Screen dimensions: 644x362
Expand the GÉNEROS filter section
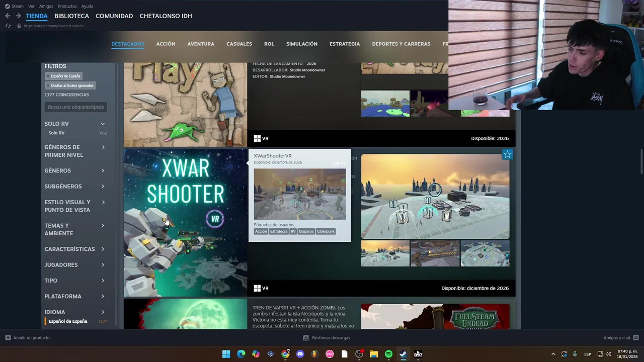point(103,170)
